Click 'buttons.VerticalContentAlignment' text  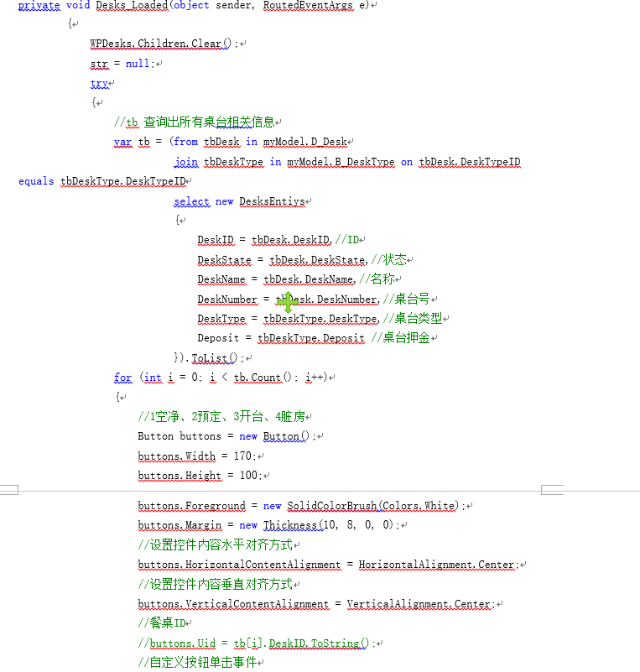click(233, 604)
